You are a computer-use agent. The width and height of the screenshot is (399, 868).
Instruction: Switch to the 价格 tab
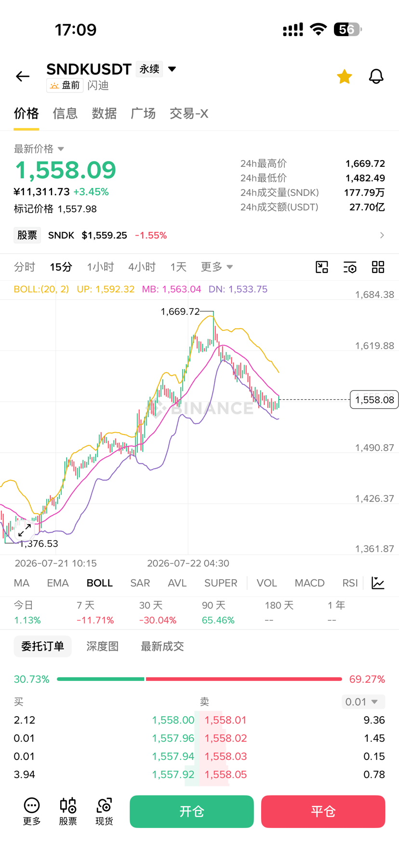click(26, 114)
